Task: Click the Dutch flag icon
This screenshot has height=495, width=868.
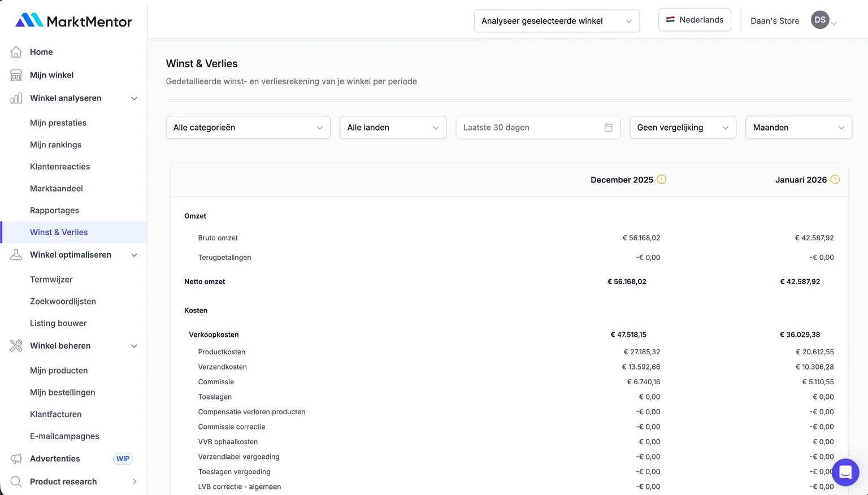Action: pos(670,20)
